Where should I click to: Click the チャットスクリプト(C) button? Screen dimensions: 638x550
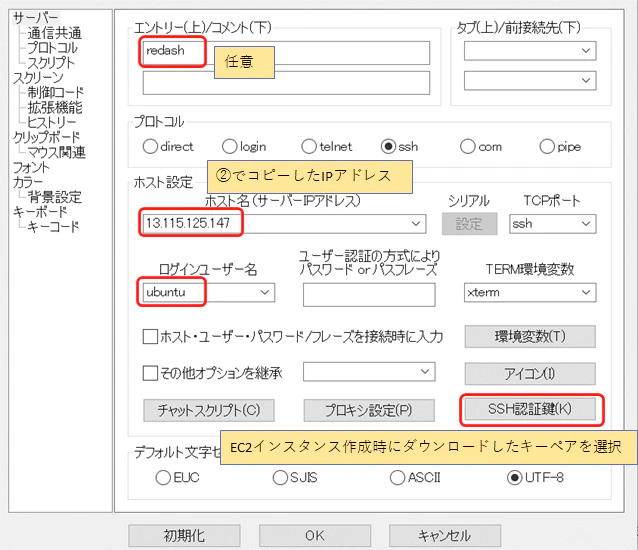[x=209, y=410]
